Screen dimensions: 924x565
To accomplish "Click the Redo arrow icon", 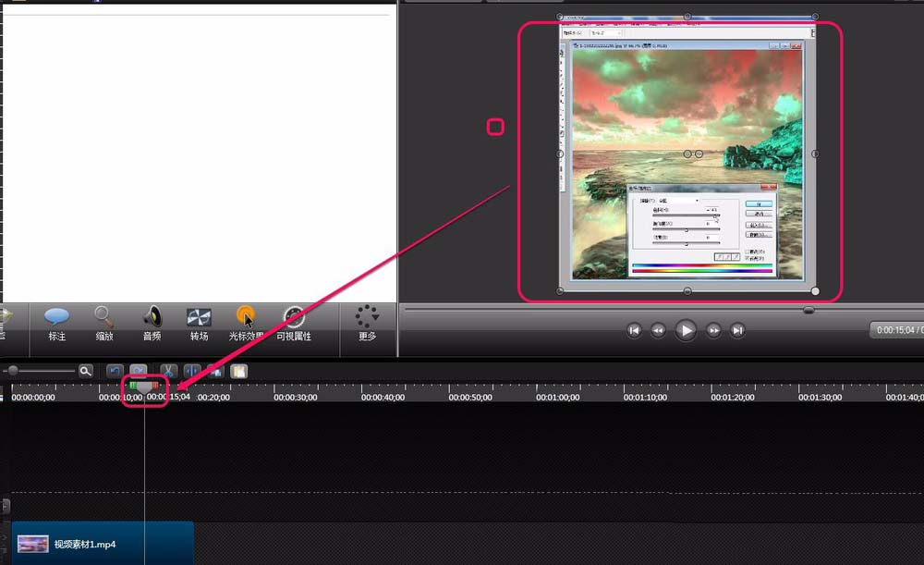I will point(137,371).
